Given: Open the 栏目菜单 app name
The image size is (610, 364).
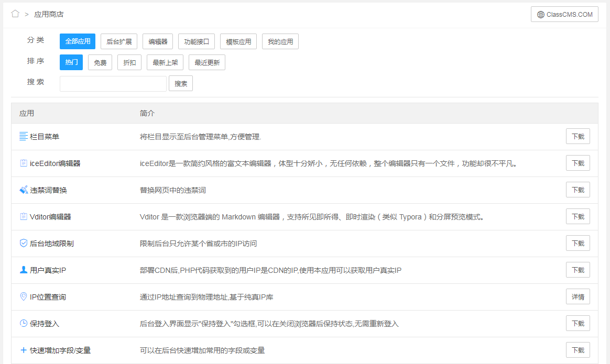Looking at the screenshot, I should pos(45,137).
